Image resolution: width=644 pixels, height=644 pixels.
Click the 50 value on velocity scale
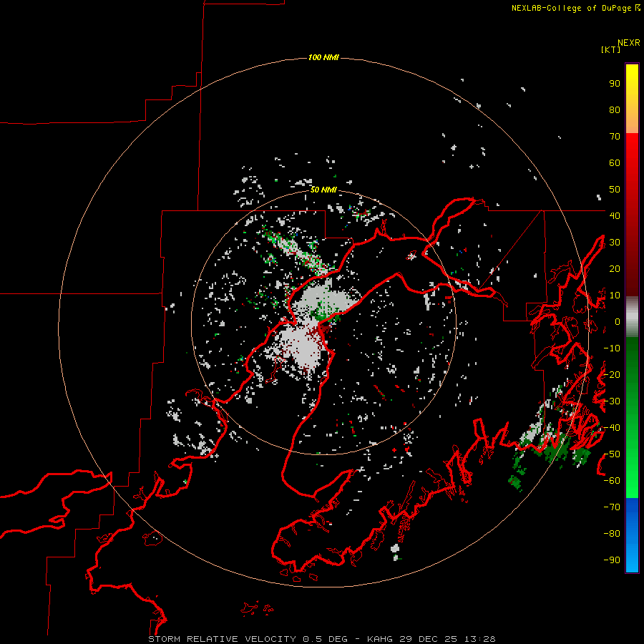pos(615,190)
